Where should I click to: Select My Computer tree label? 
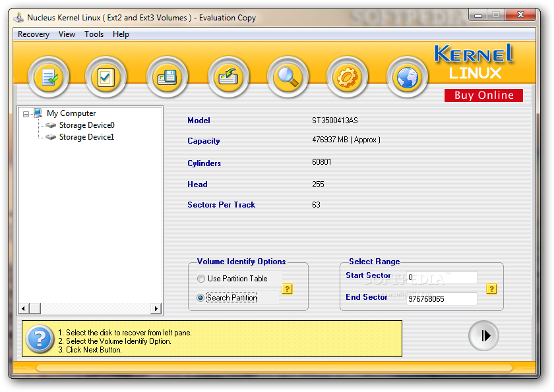coord(71,113)
